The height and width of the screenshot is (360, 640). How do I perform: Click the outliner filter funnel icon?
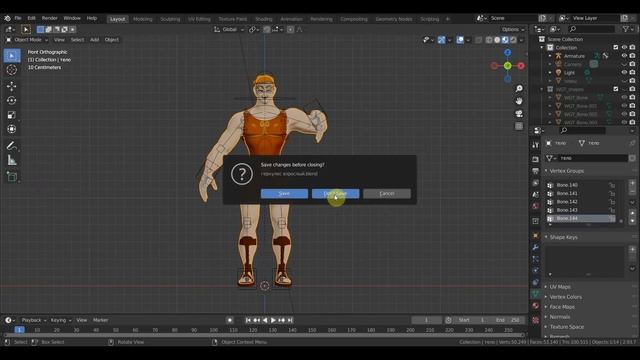point(626,29)
